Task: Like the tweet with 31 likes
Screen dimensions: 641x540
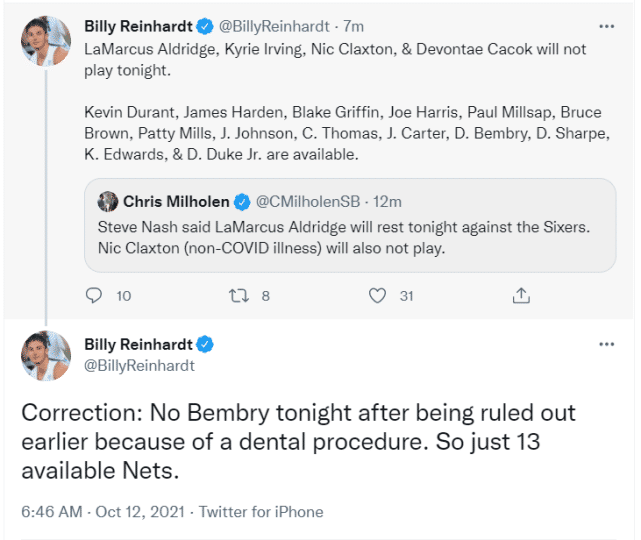Action: [378, 296]
